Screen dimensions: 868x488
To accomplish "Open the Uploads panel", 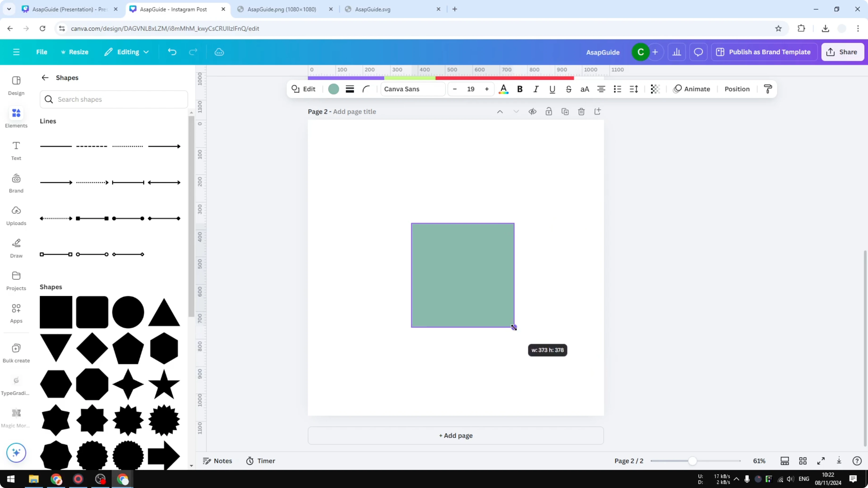I will pos(16,215).
